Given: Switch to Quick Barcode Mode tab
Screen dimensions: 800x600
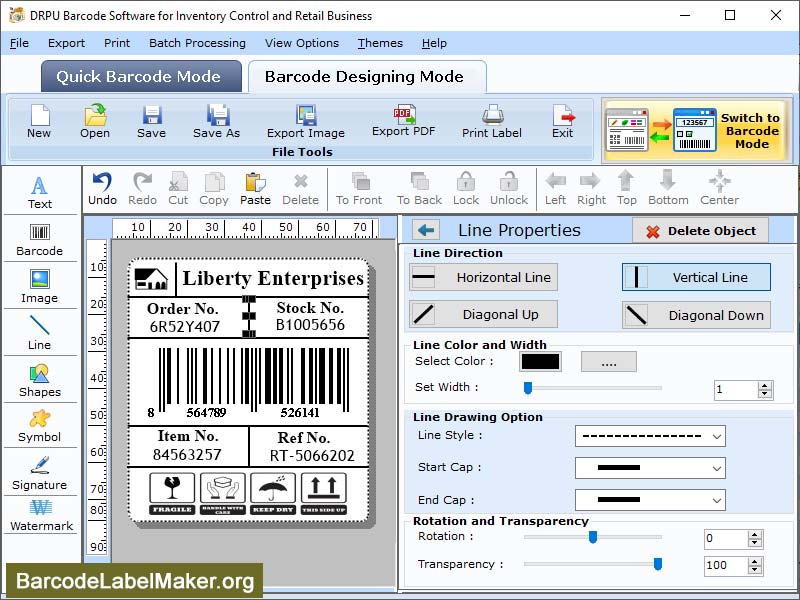Looking at the screenshot, I should tap(141, 76).
